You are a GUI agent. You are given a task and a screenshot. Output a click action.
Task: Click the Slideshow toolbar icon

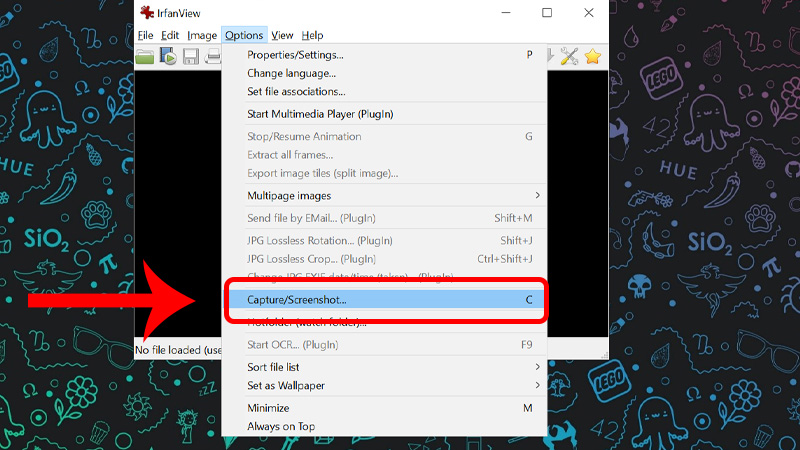point(168,56)
